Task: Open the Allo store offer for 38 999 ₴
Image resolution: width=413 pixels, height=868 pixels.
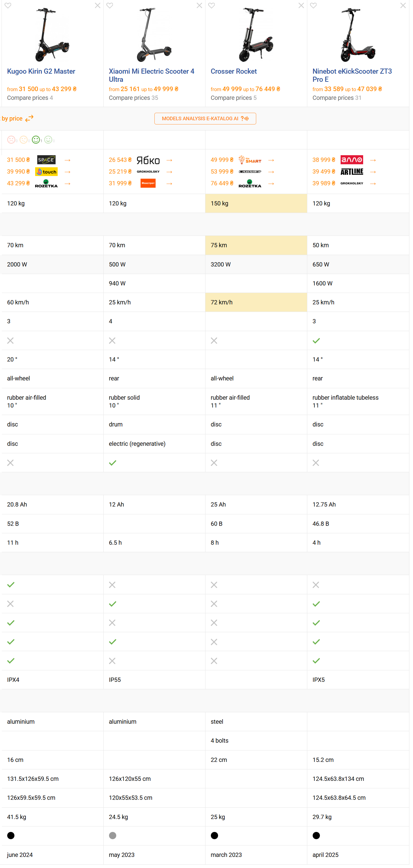Action: (352, 160)
